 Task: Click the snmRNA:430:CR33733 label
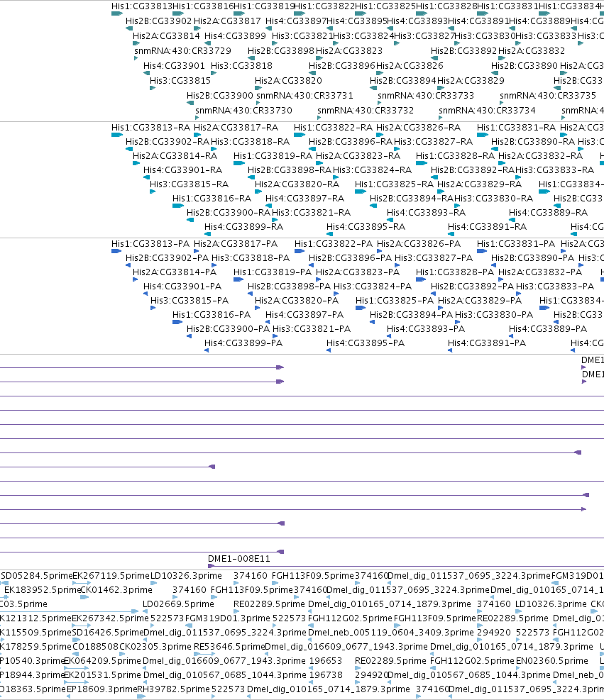[x=426, y=95]
